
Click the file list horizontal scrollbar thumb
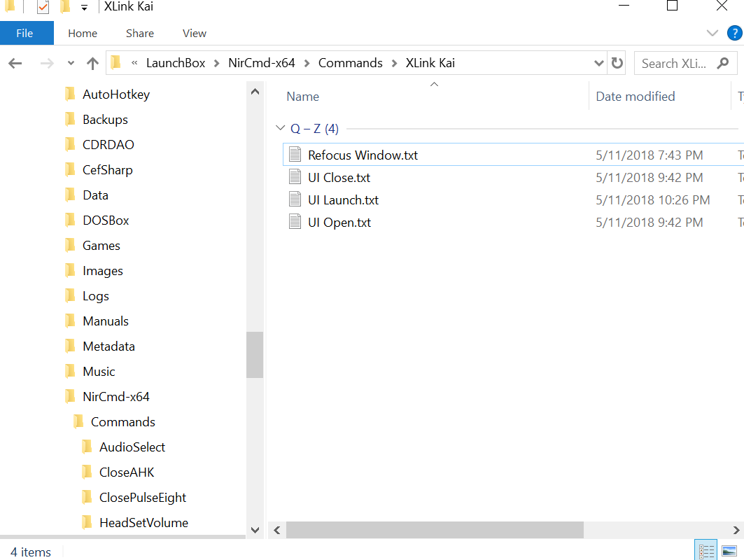click(435, 530)
